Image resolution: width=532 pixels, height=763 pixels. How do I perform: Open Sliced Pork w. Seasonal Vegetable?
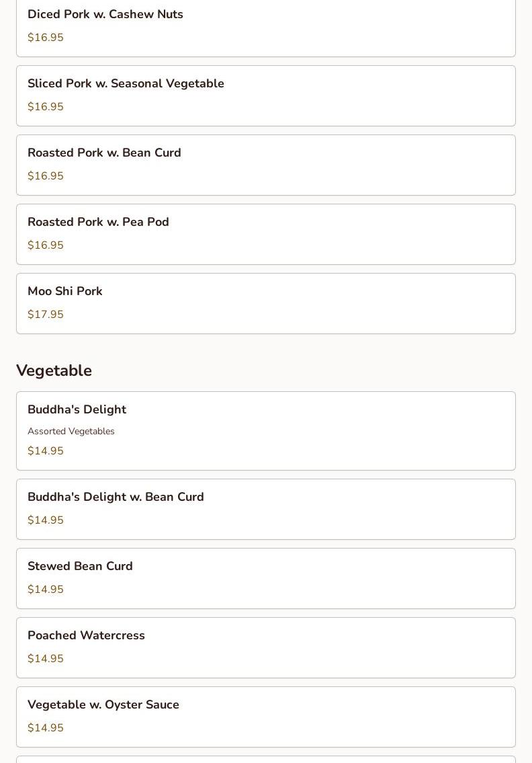[126, 84]
